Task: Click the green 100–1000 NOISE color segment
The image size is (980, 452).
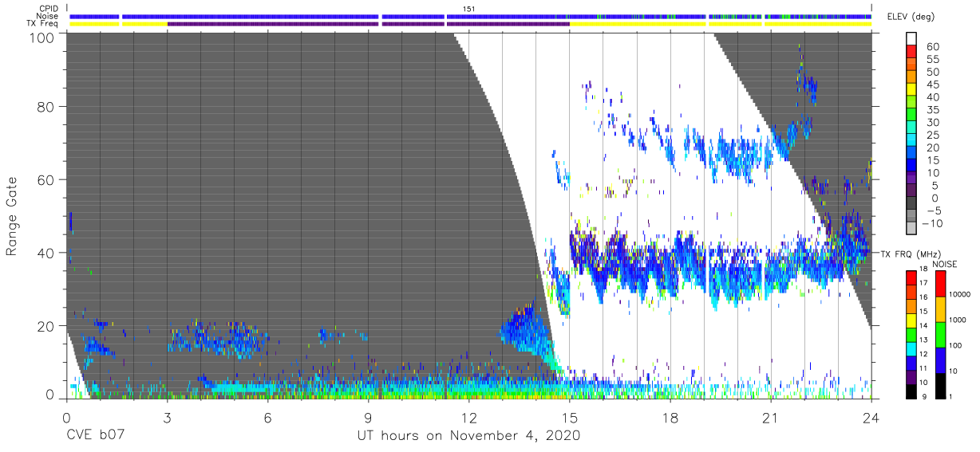Action: click(x=939, y=334)
